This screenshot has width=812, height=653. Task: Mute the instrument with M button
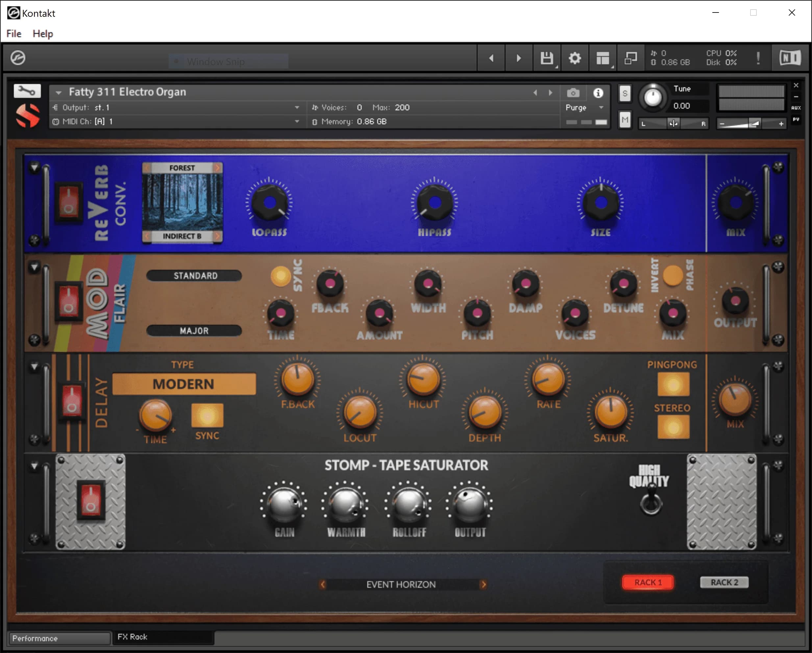tap(625, 120)
